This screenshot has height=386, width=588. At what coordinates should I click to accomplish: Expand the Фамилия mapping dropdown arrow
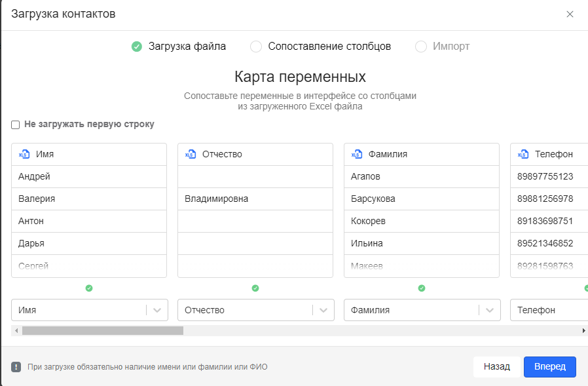pos(490,310)
